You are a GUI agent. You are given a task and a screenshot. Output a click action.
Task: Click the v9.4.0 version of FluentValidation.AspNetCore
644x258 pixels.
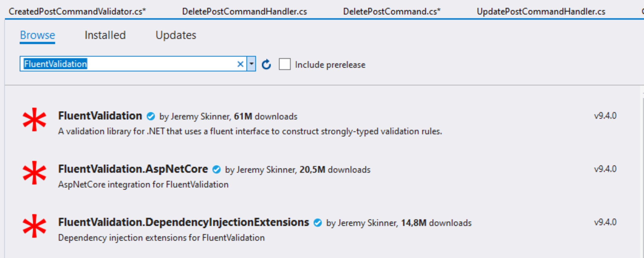(x=605, y=169)
